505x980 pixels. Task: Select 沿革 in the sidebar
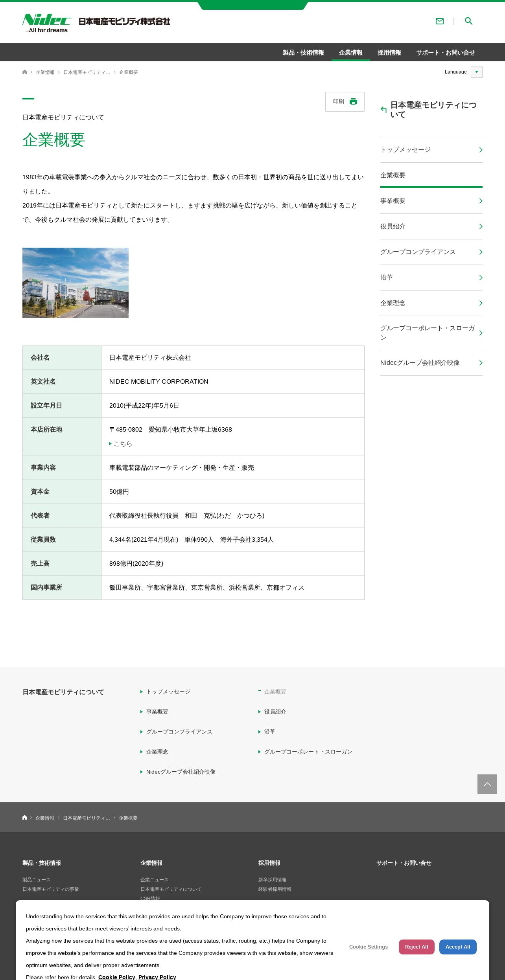(x=431, y=278)
